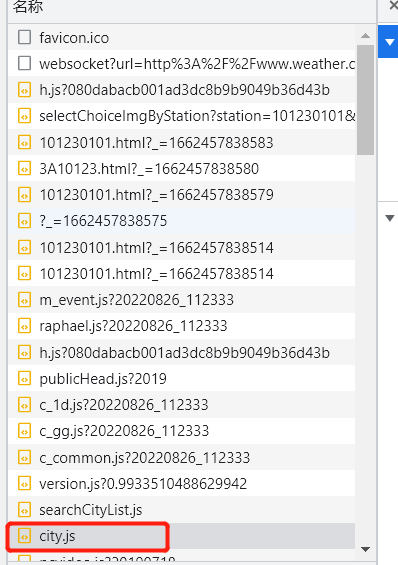Viewport: 398px width, 565px height.
Task: Click the script icon beside m_event.js
Action: [24, 300]
